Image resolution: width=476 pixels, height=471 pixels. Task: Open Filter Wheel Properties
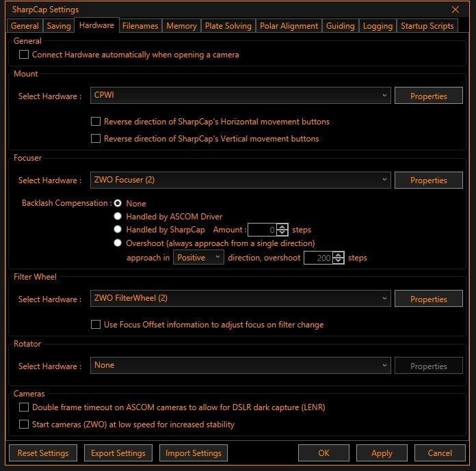(x=428, y=299)
